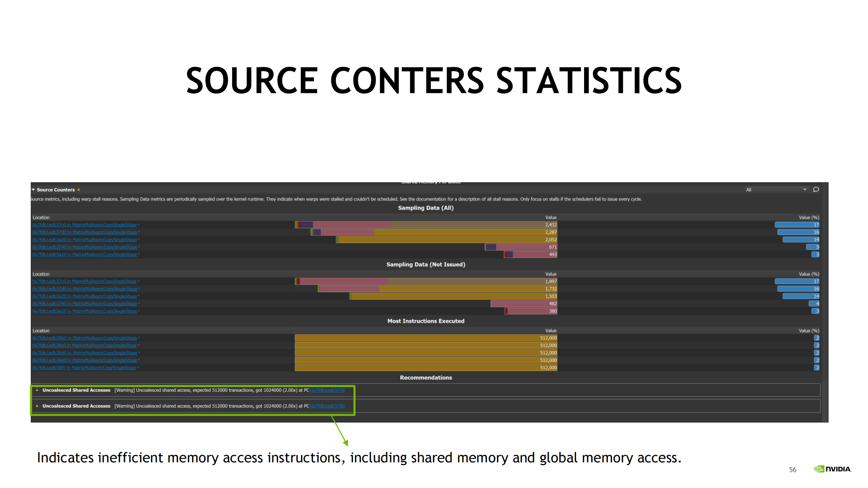This screenshot has height=488, width=868.
Task: Open 0x7fdb1edb3a20 link under Sampling Data (Not Issued)
Action: 84,296
